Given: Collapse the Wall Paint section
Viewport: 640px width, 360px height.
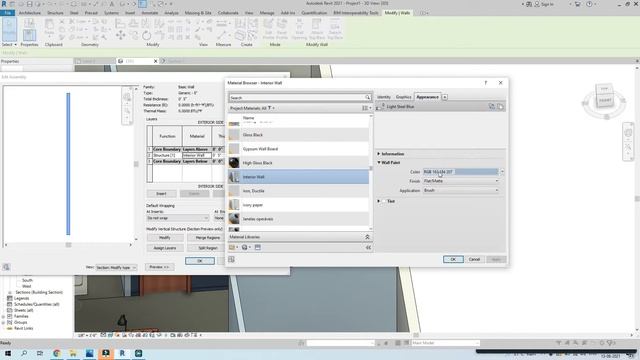Looking at the screenshot, I should pos(379,162).
